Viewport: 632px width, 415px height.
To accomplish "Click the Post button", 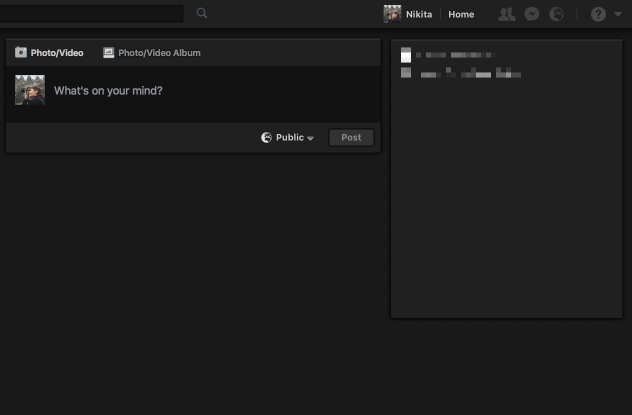I will [x=351, y=137].
